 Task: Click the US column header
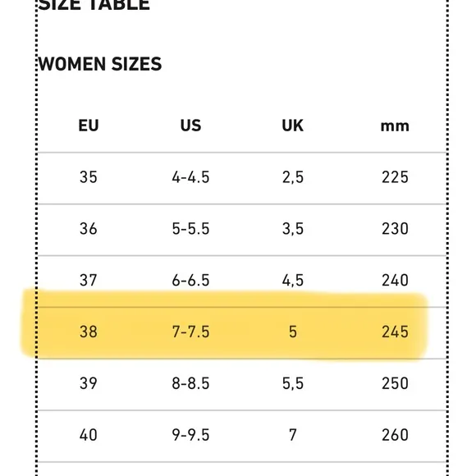click(190, 126)
